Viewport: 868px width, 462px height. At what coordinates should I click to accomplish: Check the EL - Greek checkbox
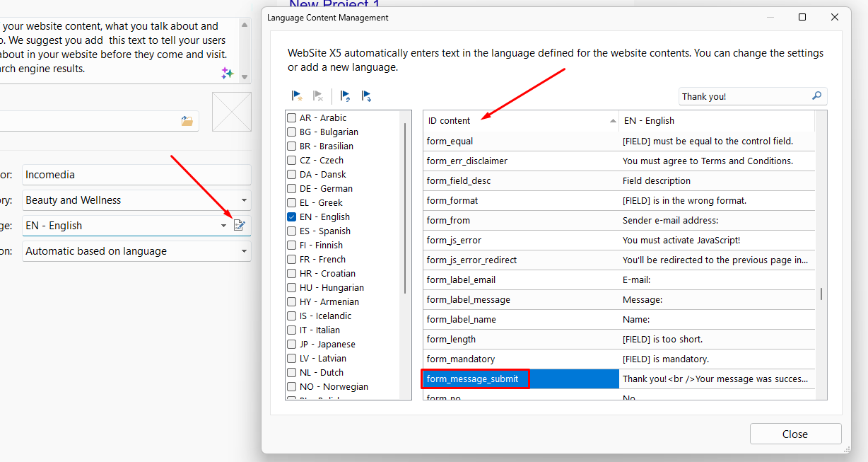tap(291, 203)
